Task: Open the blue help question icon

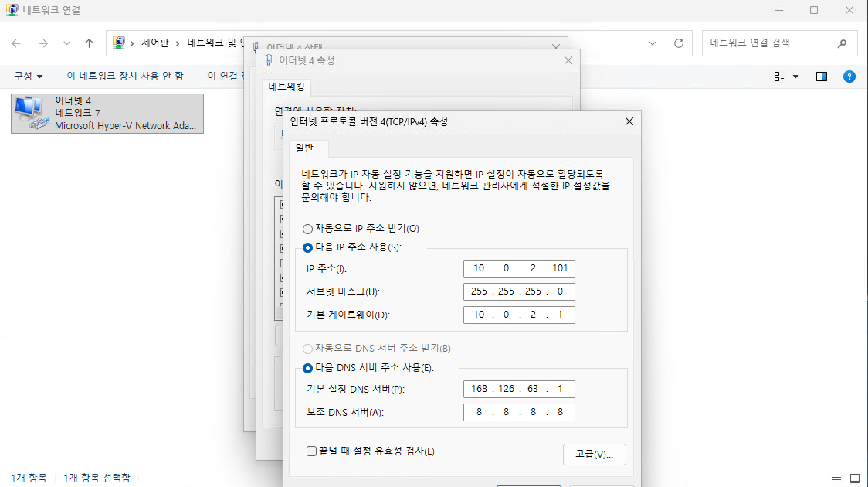Action: pyautogui.click(x=849, y=76)
